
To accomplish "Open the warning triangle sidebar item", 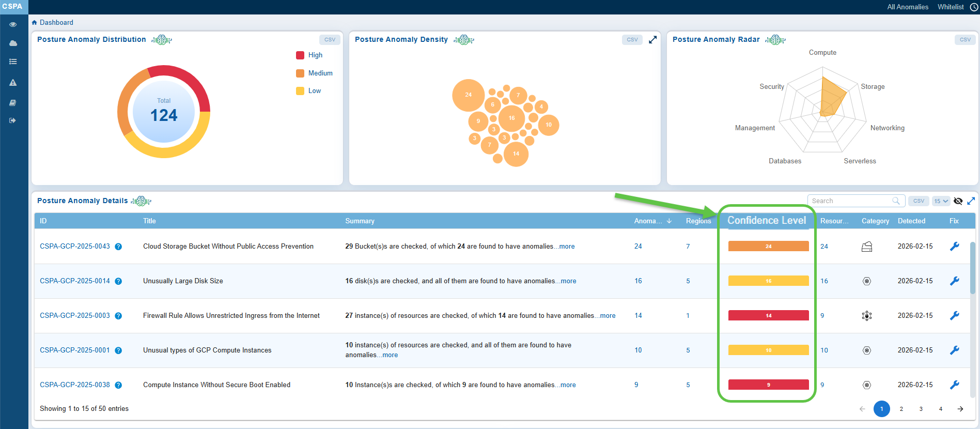I will point(13,83).
